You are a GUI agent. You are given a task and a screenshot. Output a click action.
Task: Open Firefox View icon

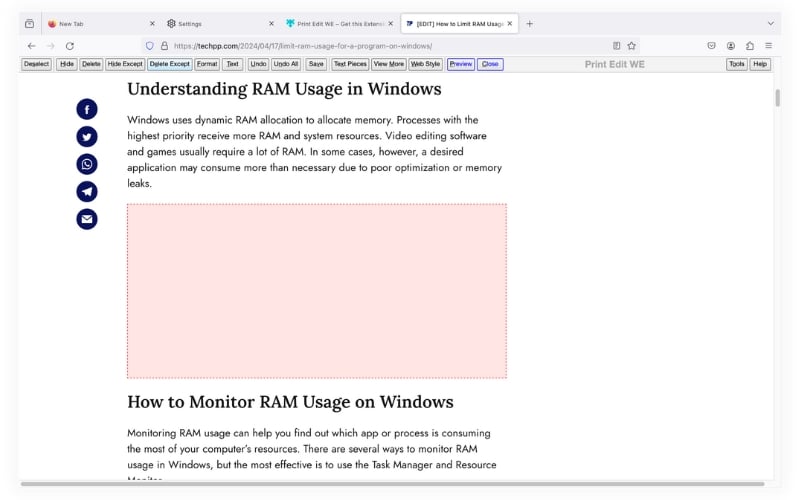tap(30, 23)
